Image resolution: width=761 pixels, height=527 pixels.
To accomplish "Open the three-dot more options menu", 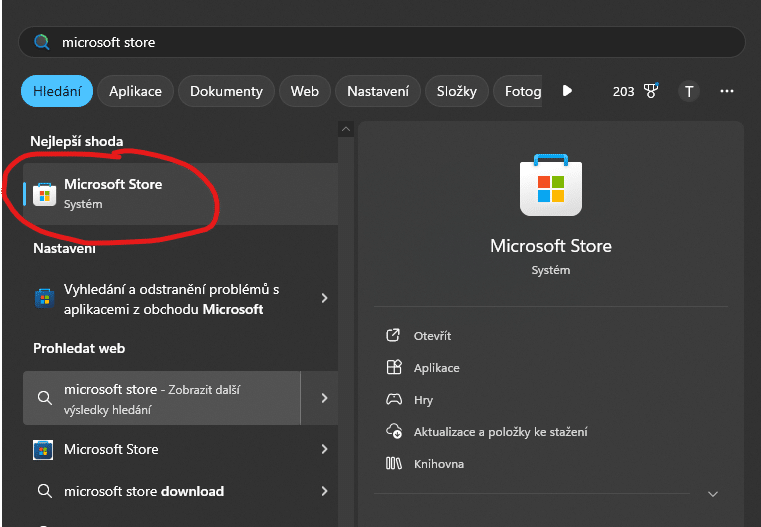I will (727, 91).
